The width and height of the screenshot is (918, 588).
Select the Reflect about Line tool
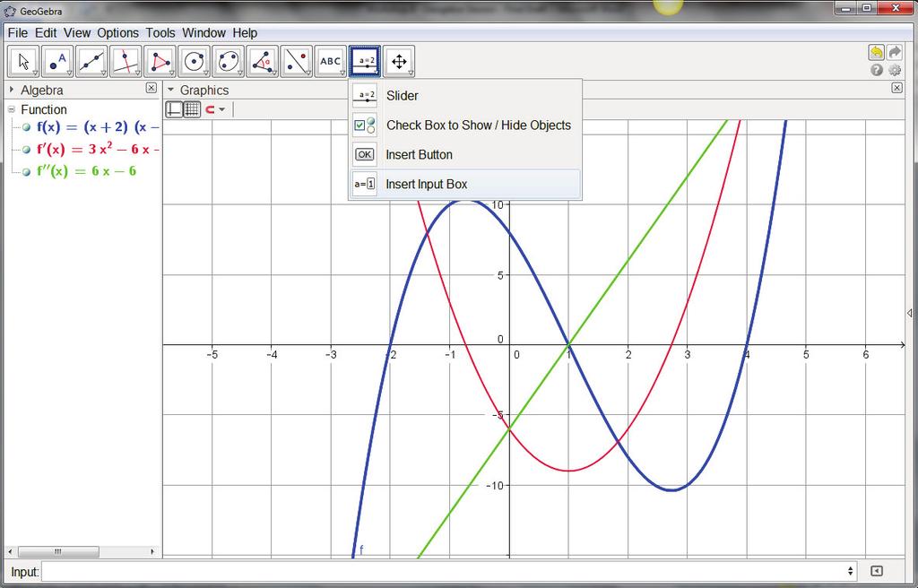point(296,62)
